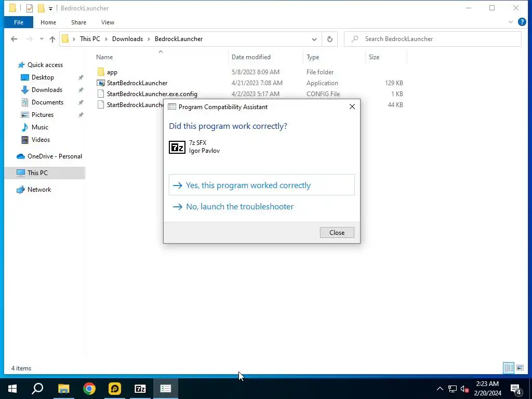Screen dimensions: 532x399
Task: Open the 7z taskbar icon
Action: tap(140, 389)
